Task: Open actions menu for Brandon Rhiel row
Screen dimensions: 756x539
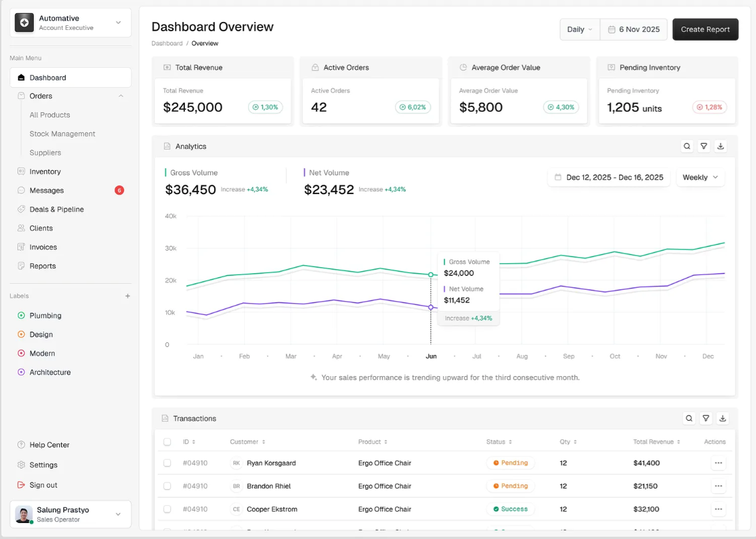Action: (718, 486)
